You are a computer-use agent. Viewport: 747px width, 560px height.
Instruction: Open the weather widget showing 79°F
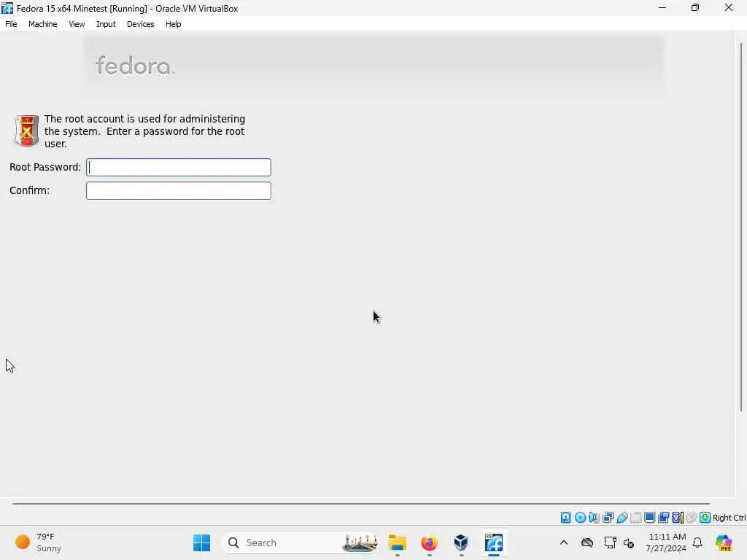pos(39,542)
